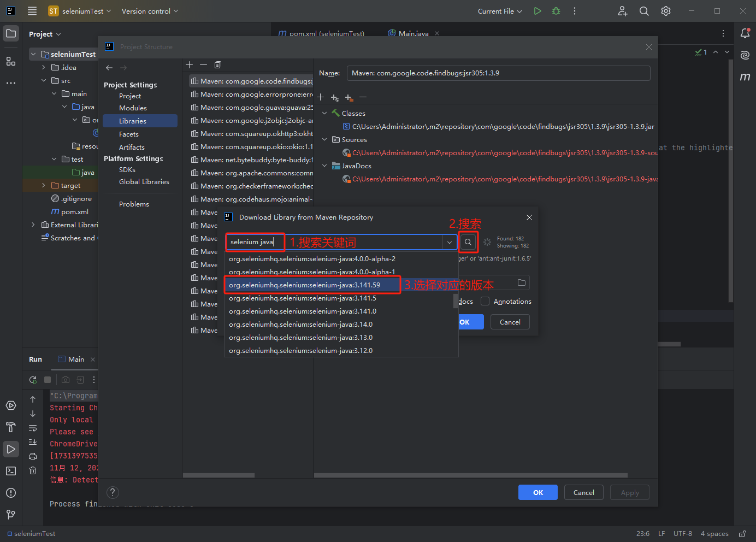The height and width of the screenshot is (542, 756).
Task: Click Cancel in Maven download dialog
Action: click(x=510, y=322)
